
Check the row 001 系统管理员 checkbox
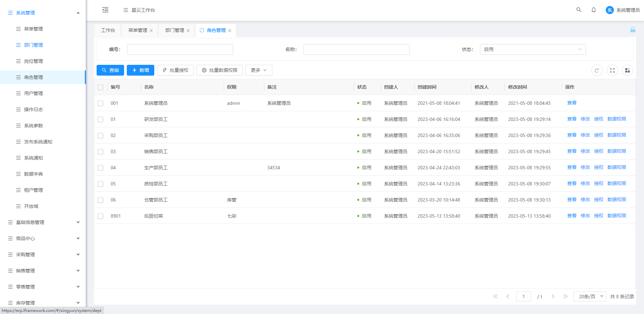coord(100,103)
